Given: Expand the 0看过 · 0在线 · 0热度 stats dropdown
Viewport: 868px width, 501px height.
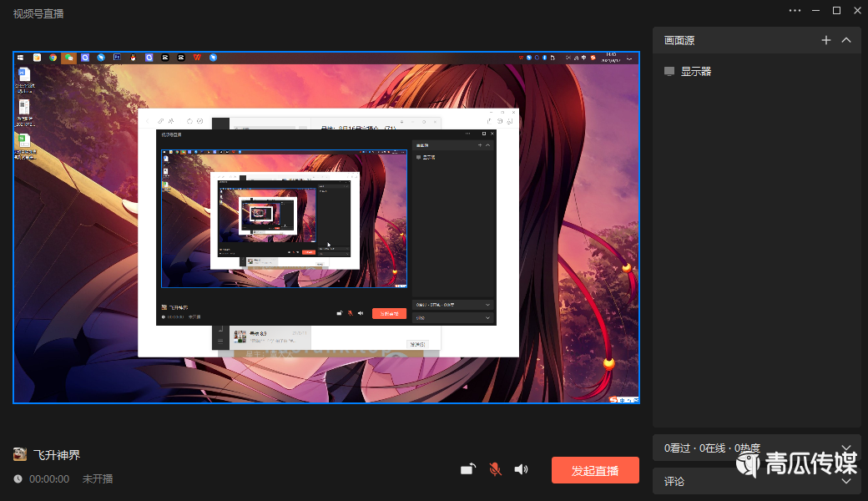Looking at the screenshot, I should [846, 448].
